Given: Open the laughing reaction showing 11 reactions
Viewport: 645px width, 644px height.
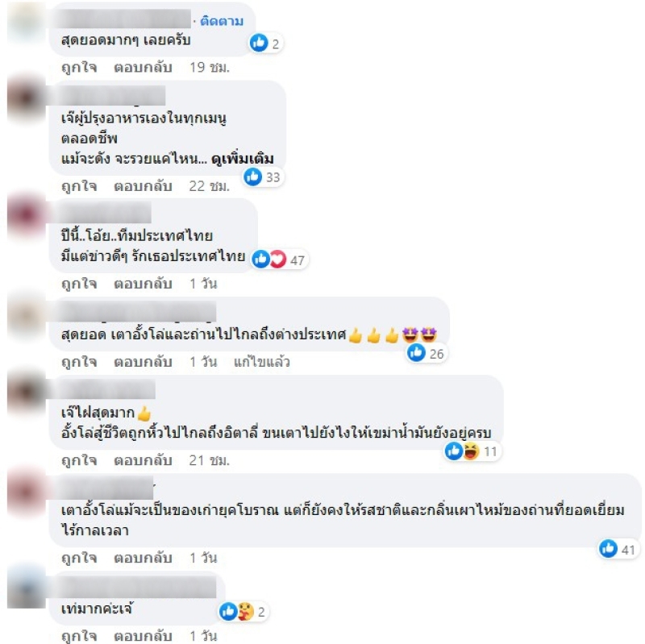Looking at the screenshot, I should pos(472,451).
